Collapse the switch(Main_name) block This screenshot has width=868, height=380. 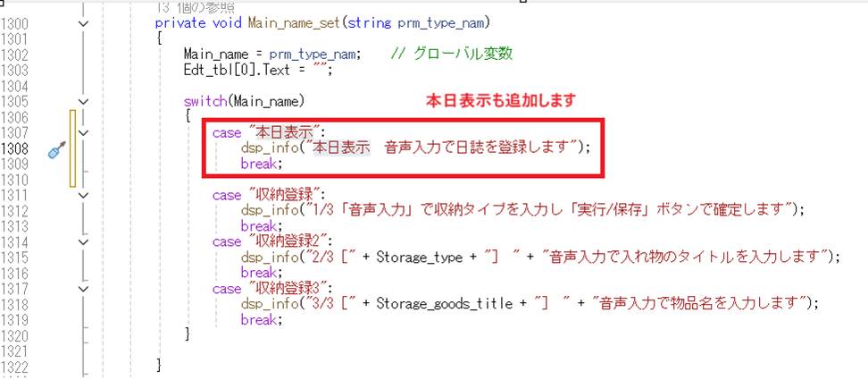(84, 101)
